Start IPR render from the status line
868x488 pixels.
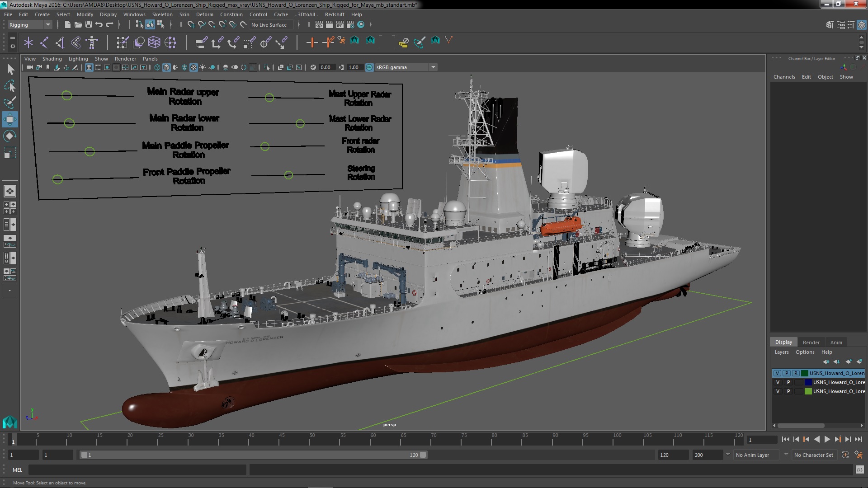point(340,25)
